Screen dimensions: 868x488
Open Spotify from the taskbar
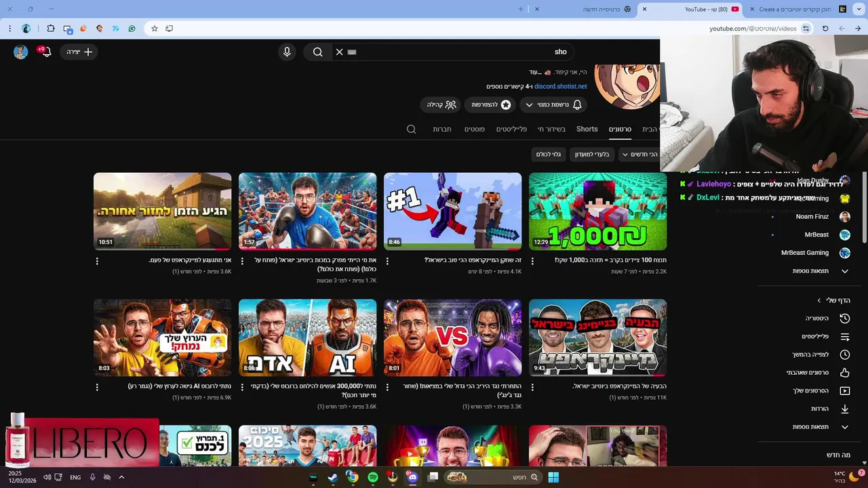372,477
